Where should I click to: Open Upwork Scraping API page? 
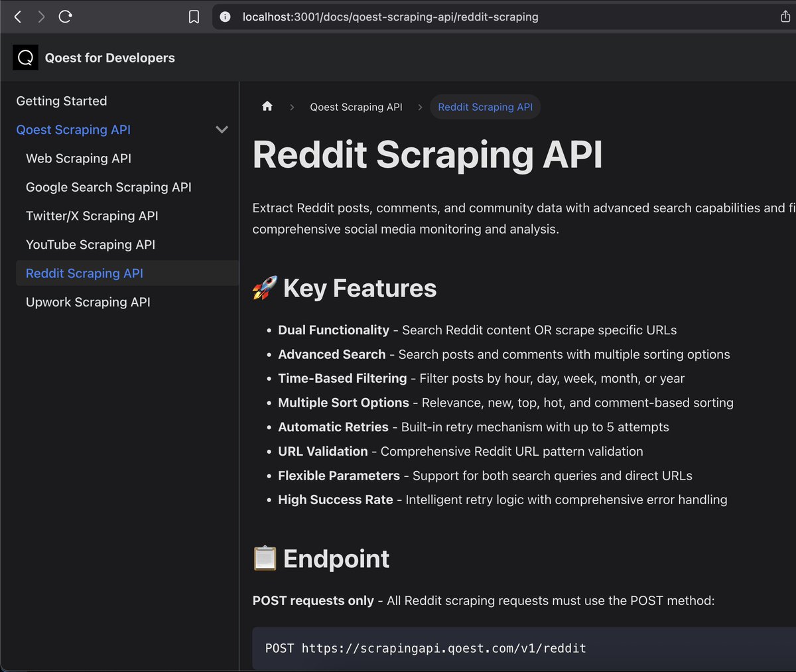tap(88, 302)
